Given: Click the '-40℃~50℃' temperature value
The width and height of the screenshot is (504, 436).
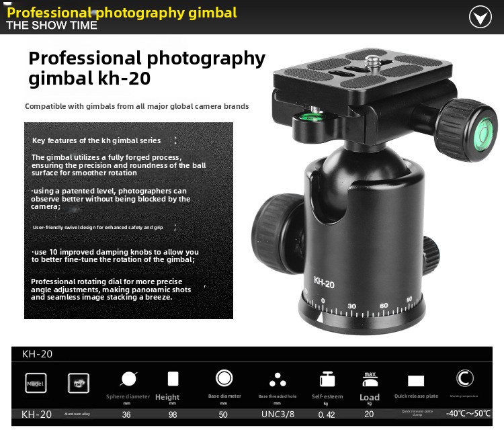Looking at the screenshot, I should (x=468, y=413).
